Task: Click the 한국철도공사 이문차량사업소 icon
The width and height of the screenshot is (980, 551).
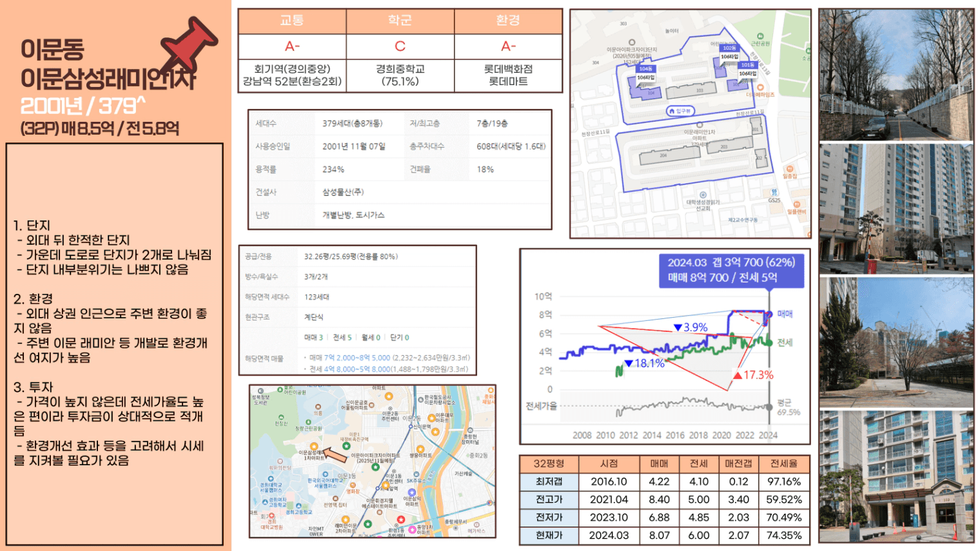Action: (x=421, y=400)
